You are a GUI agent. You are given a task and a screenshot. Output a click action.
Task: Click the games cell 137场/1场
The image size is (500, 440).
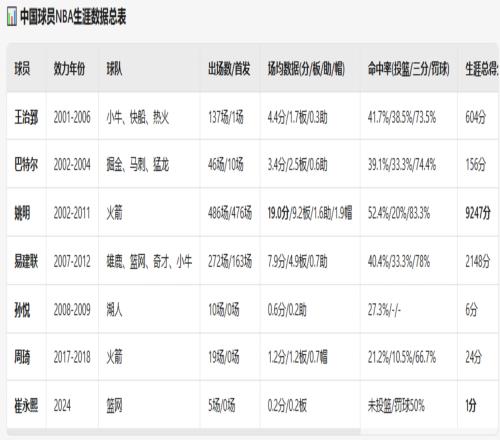[226, 117]
